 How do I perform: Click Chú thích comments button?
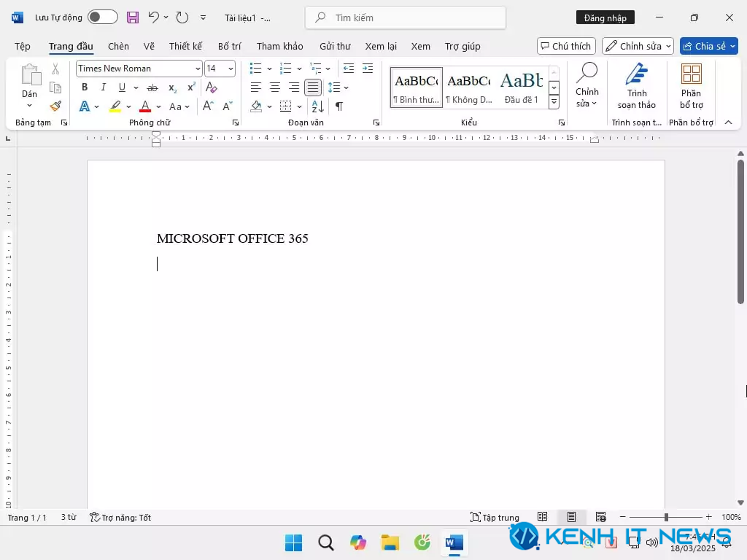click(x=566, y=46)
